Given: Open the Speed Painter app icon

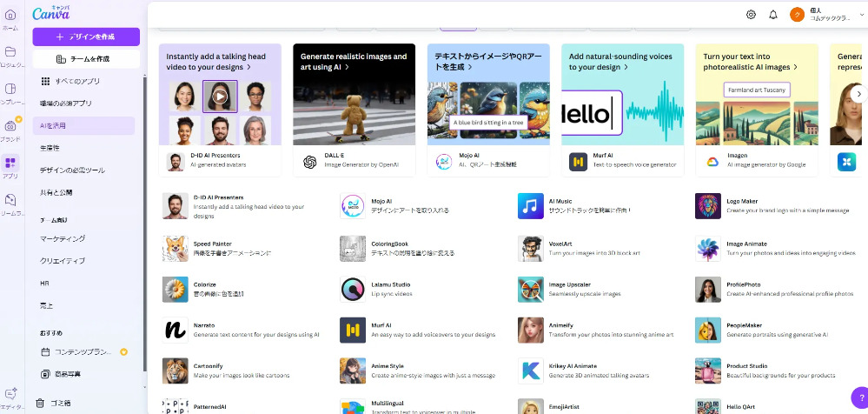Looking at the screenshot, I should point(175,248).
